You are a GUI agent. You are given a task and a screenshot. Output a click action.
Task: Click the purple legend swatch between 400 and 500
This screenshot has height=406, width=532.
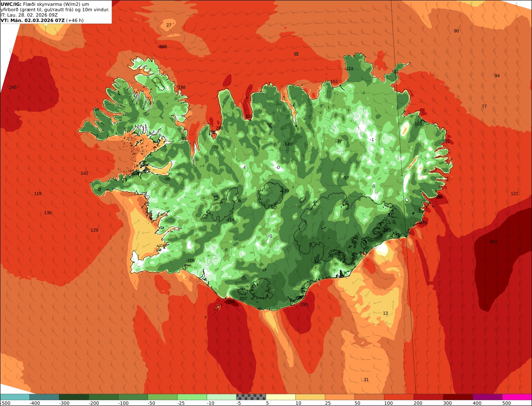[488, 397]
